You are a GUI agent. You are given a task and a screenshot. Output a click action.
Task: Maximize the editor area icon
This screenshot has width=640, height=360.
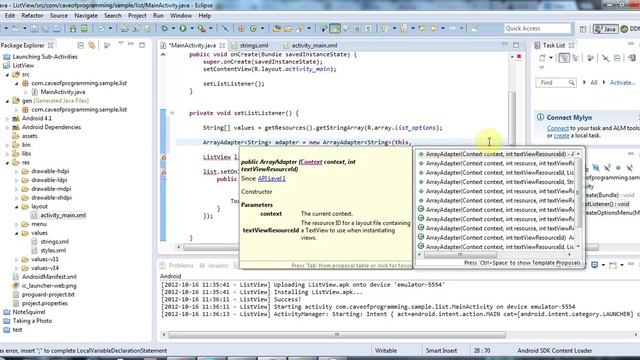tap(516, 44)
